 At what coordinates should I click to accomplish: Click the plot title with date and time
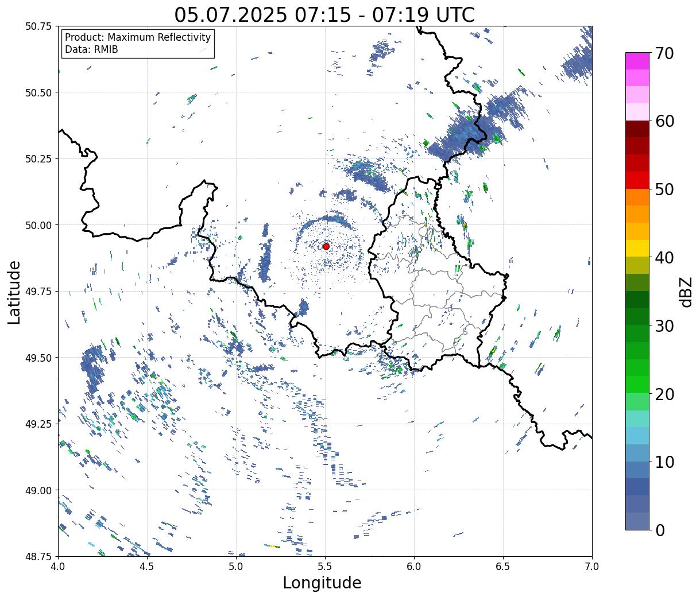(324, 14)
